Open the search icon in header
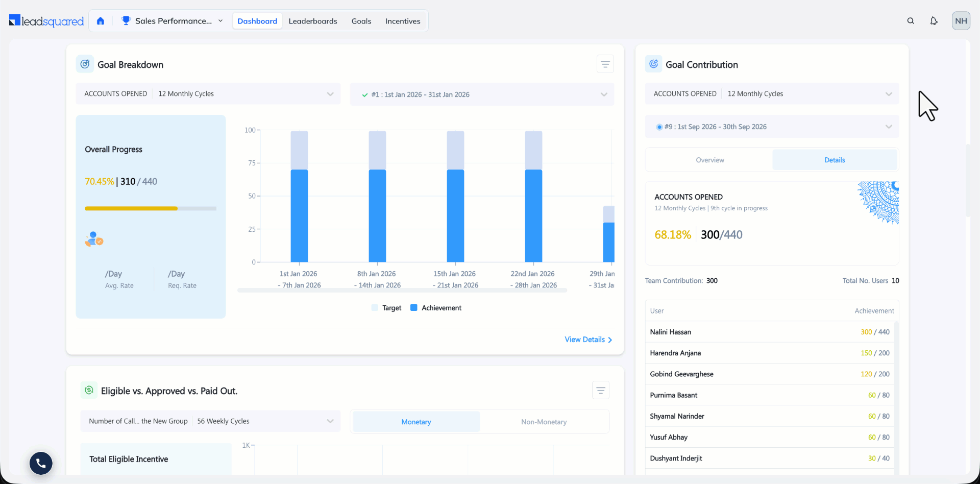 (x=911, y=21)
